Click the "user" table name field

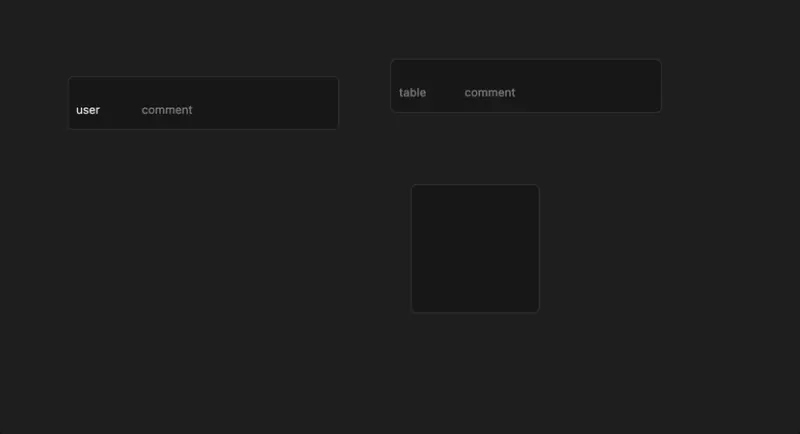88,110
